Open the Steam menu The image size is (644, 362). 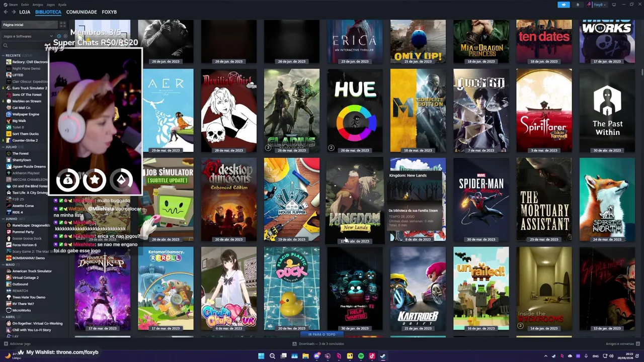coord(13,5)
